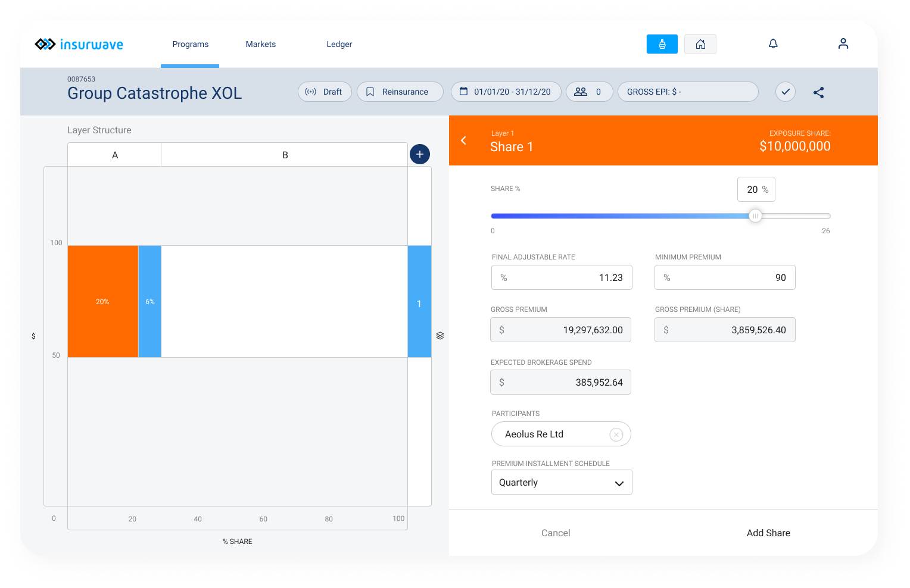This screenshot has height=588, width=910.
Task: Go back using the left chevron
Action: click(x=464, y=140)
